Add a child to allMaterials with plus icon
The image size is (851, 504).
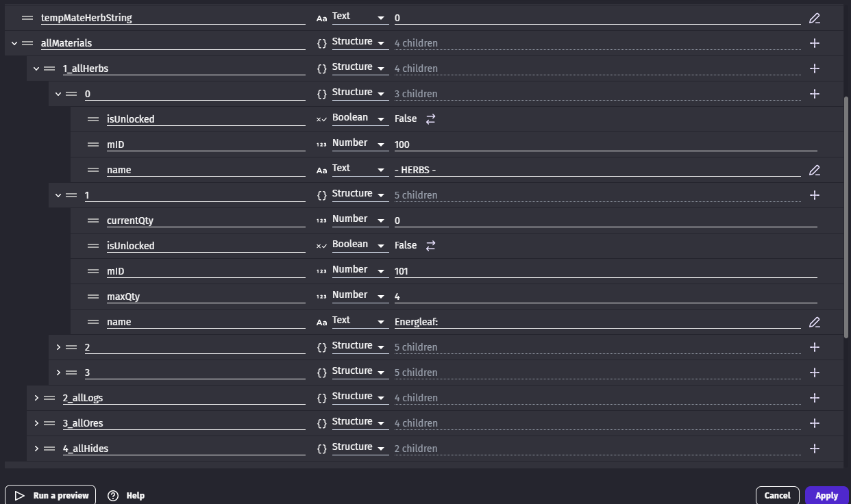pos(814,43)
